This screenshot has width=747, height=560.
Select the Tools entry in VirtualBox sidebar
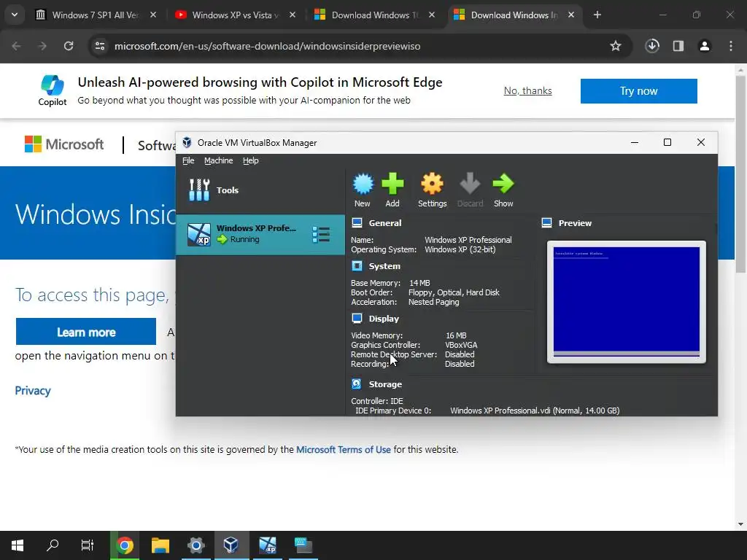[x=260, y=190]
